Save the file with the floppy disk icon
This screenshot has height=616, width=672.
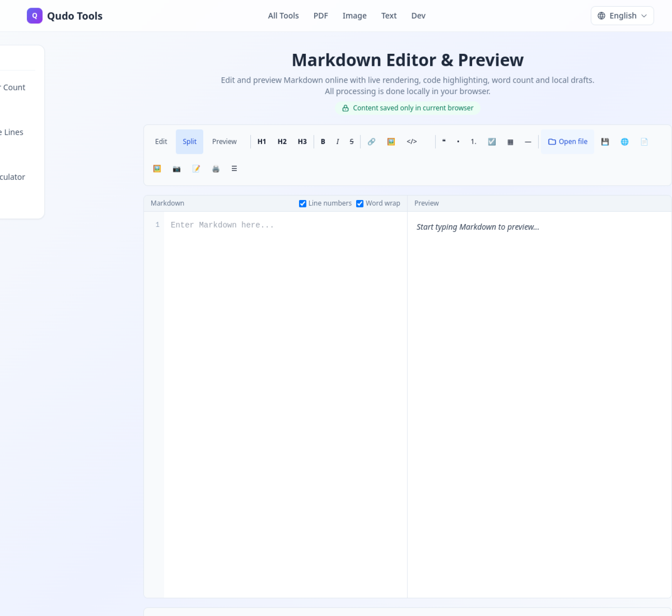click(x=605, y=142)
